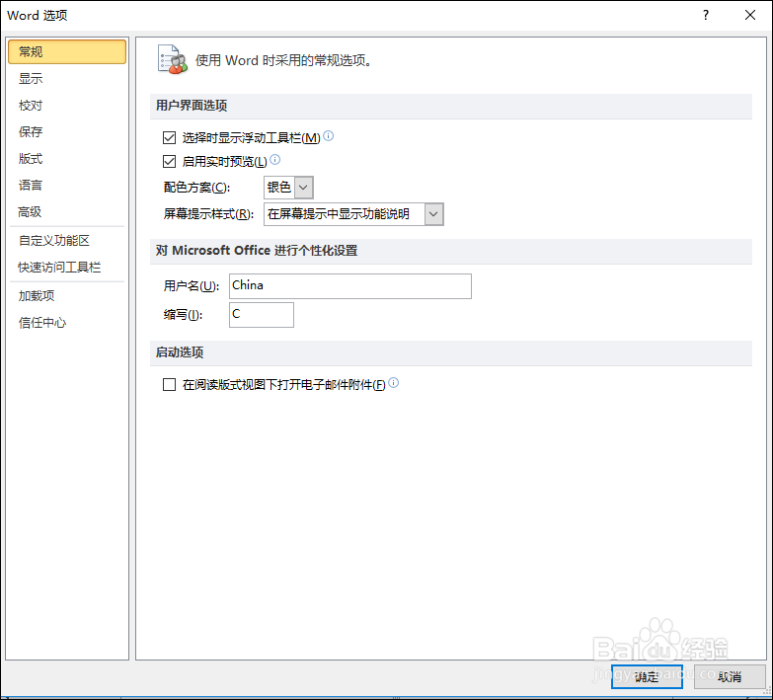The height and width of the screenshot is (700, 773).
Task: Click the 用户界面选项 section heading
Action: click(x=192, y=106)
